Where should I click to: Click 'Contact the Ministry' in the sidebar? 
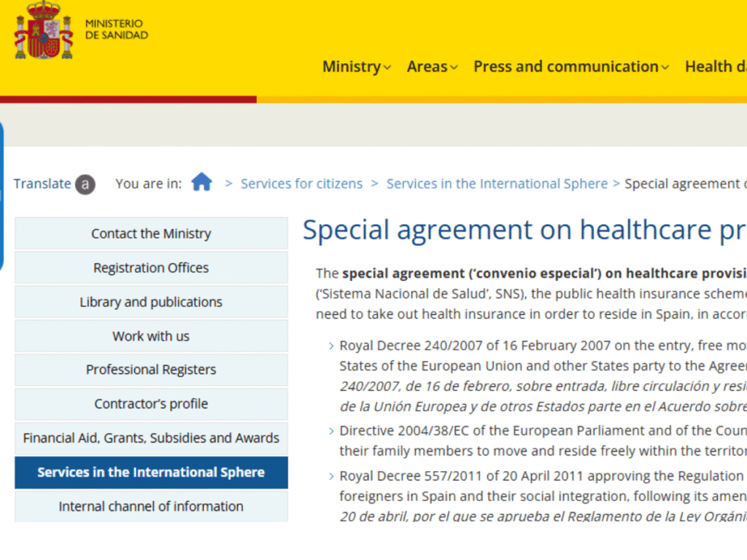151,233
